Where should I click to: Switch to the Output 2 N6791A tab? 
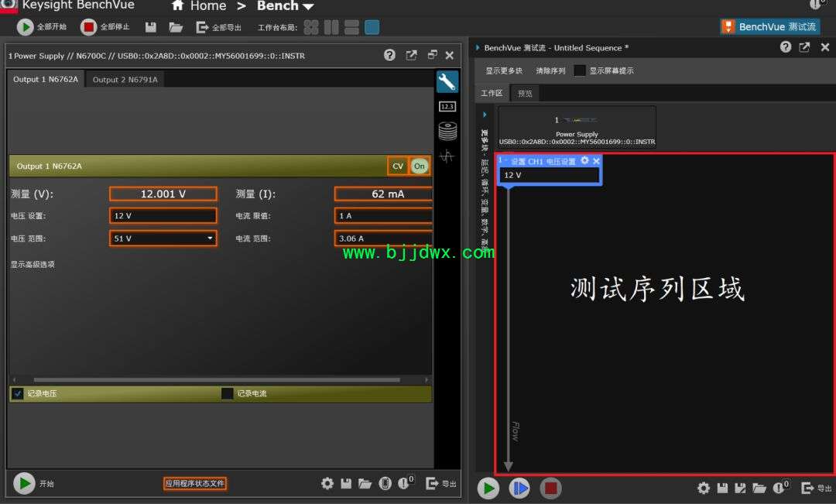(125, 80)
